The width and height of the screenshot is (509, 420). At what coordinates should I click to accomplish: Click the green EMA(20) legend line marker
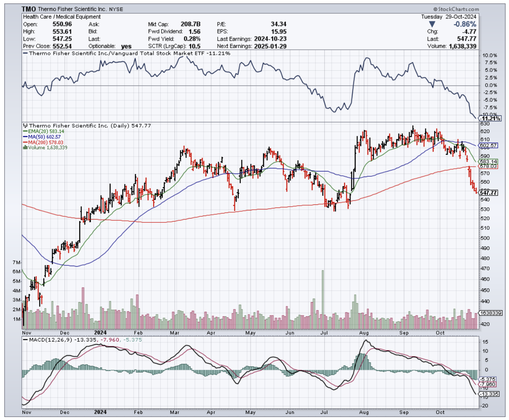pos(24,132)
